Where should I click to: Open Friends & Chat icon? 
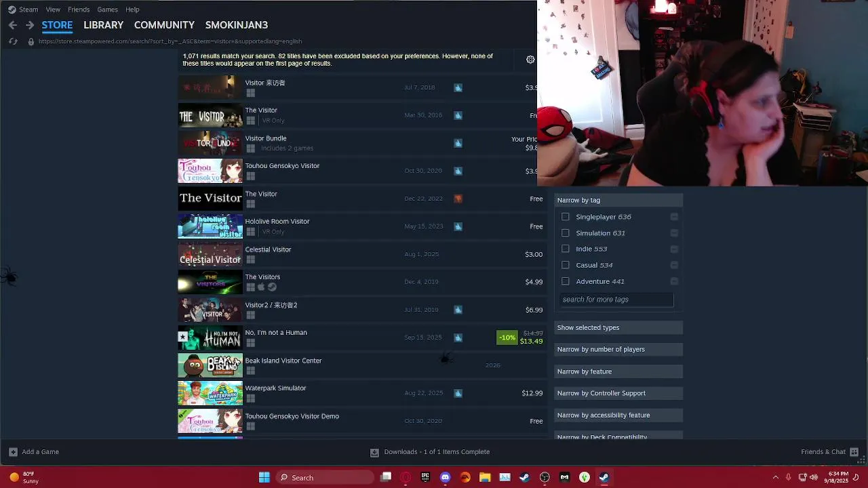[854, 452]
